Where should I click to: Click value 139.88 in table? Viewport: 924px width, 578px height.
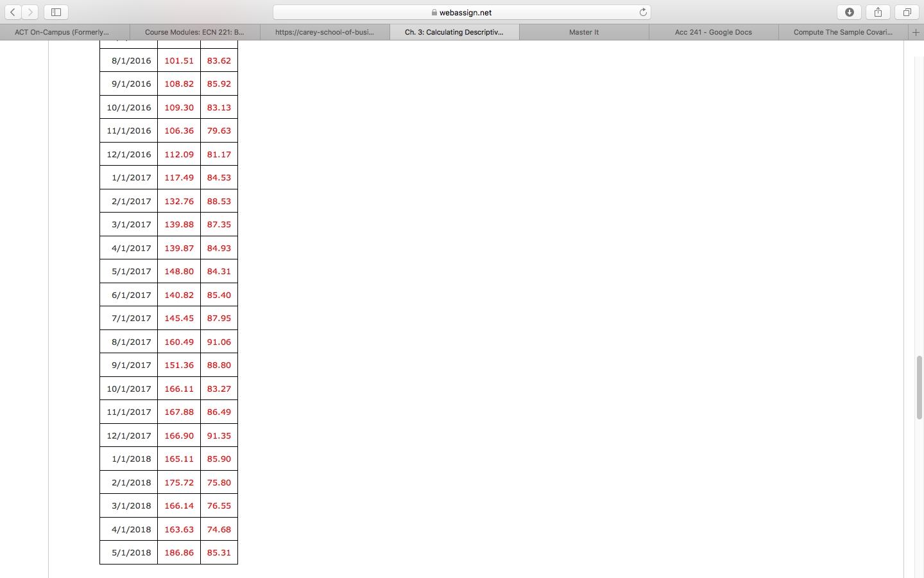tap(179, 224)
